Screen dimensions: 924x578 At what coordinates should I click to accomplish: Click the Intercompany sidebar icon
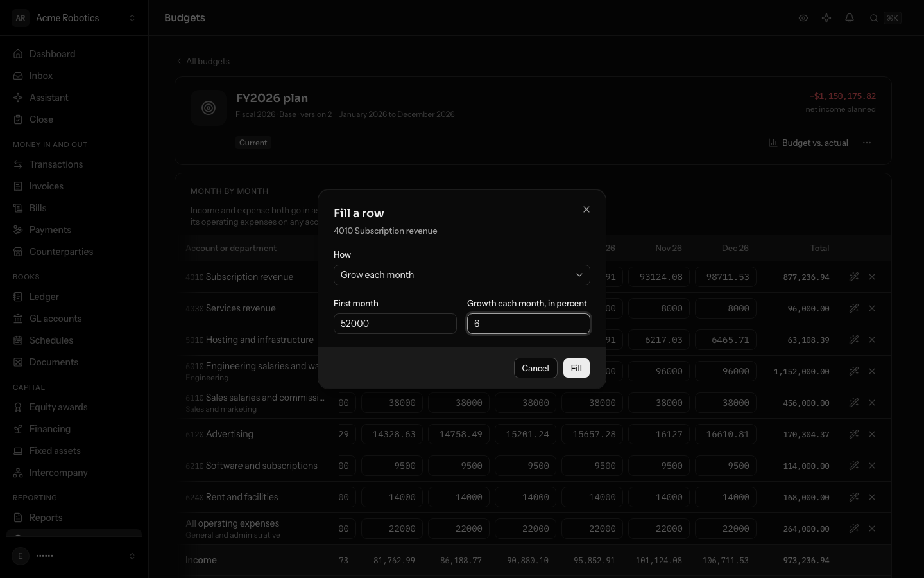[x=18, y=473]
